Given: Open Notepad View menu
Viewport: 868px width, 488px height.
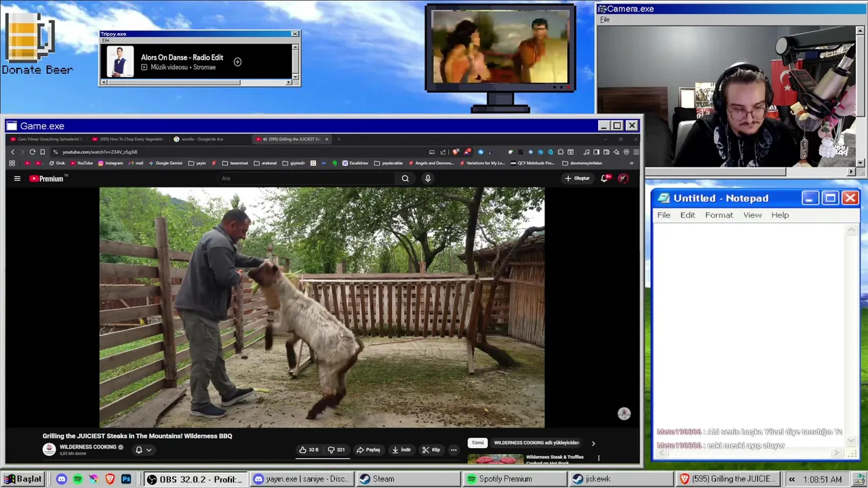Looking at the screenshot, I should 752,215.
